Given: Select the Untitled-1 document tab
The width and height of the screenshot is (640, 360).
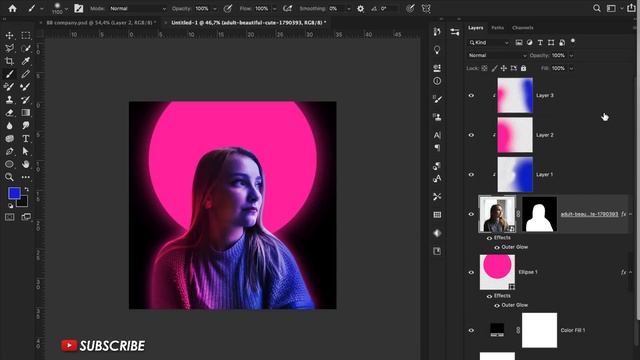Looking at the screenshot, I should [x=249, y=23].
